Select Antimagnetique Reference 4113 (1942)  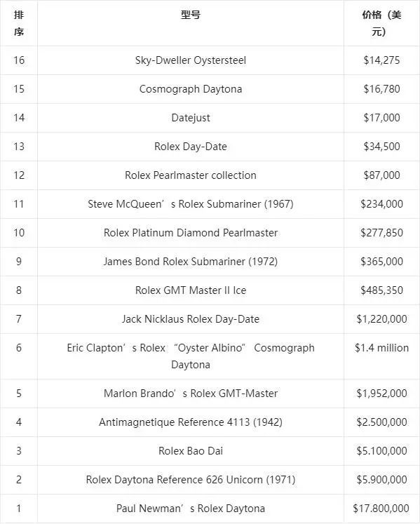coord(191,422)
